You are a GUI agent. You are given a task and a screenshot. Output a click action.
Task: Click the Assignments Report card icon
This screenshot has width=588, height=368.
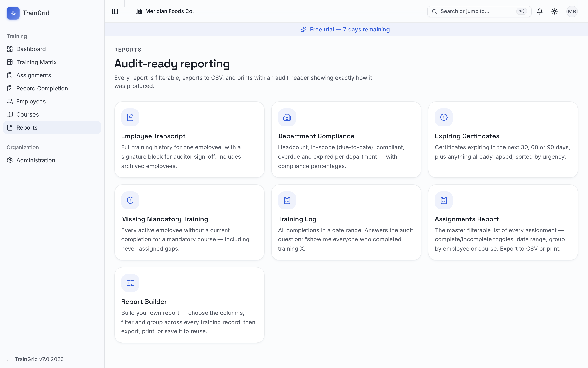pos(444,200)
